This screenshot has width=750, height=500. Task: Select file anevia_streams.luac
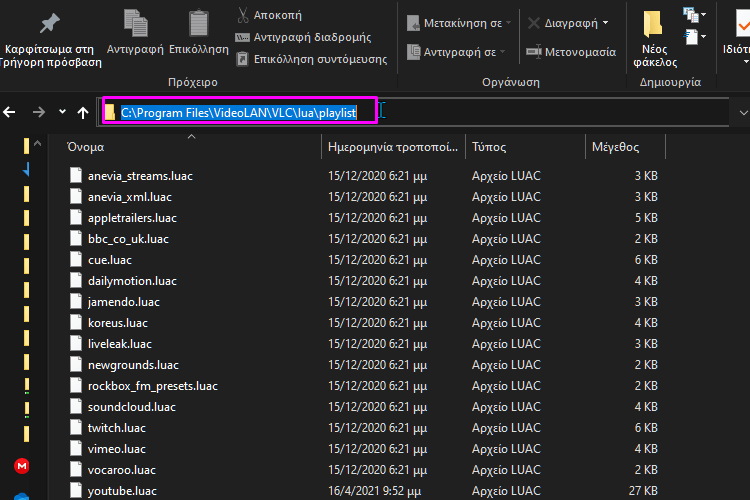[x=140, y=176]
